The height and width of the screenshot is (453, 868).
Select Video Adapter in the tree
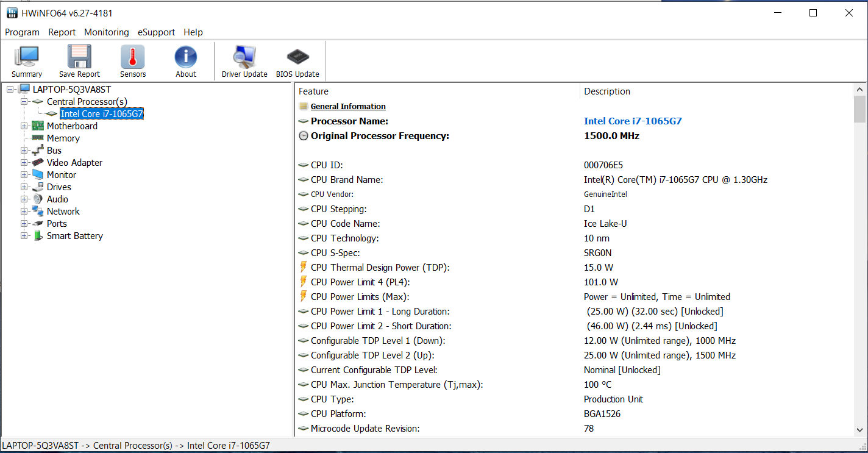tap(74, 163)
